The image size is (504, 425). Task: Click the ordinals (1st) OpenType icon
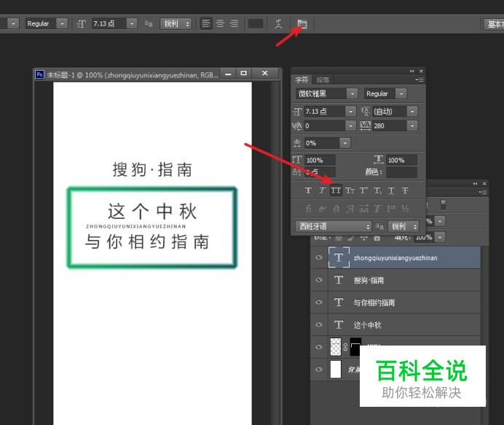pos(391,208)
